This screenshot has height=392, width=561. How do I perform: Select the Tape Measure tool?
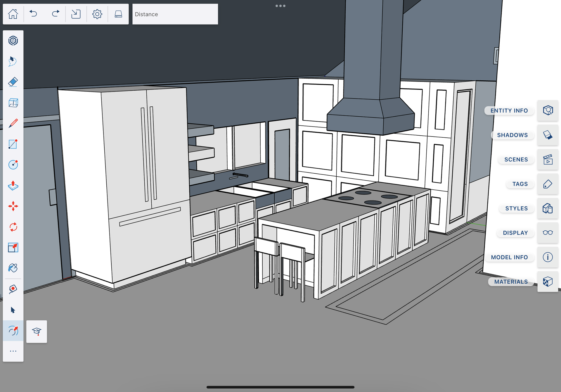tap(13, 289)
